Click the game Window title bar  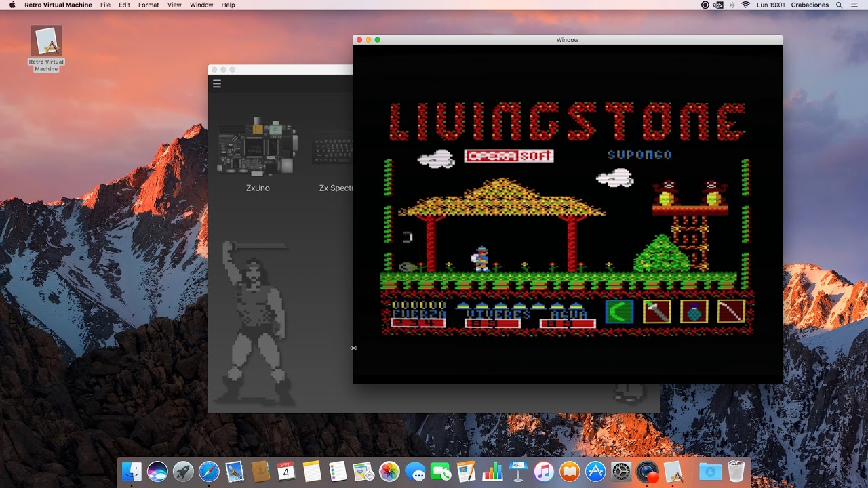tap(568, 40)
